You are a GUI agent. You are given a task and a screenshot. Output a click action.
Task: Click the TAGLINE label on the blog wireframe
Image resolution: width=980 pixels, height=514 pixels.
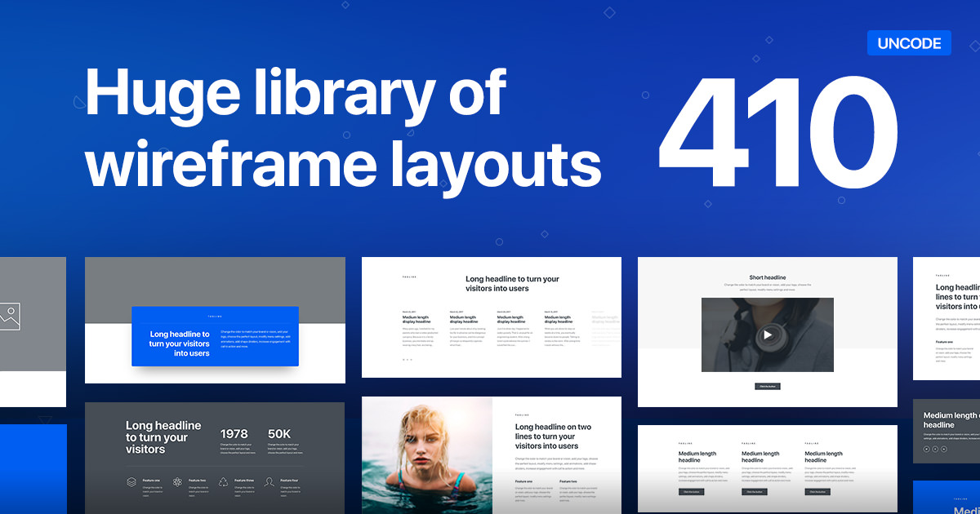coord(408,277)
